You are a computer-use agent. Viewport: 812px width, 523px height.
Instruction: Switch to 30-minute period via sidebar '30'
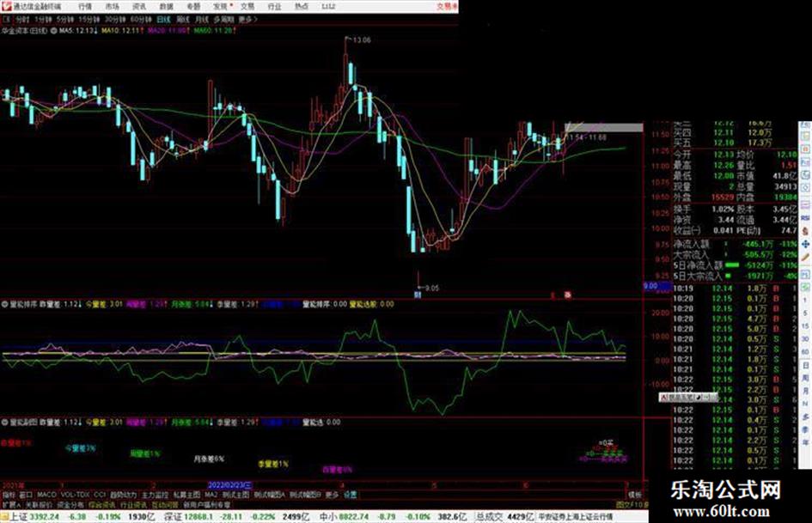805,338
